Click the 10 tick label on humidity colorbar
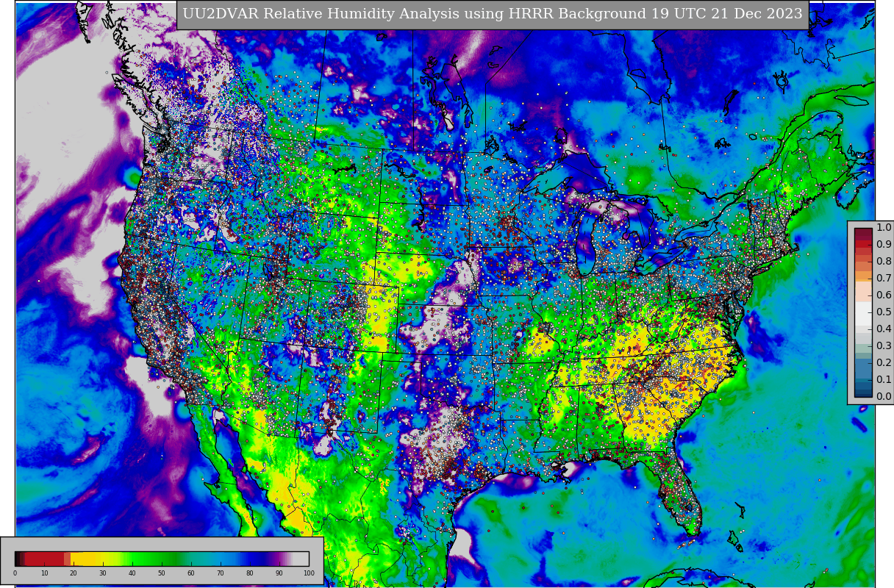 pyautogui.click(x=44, y=573)
